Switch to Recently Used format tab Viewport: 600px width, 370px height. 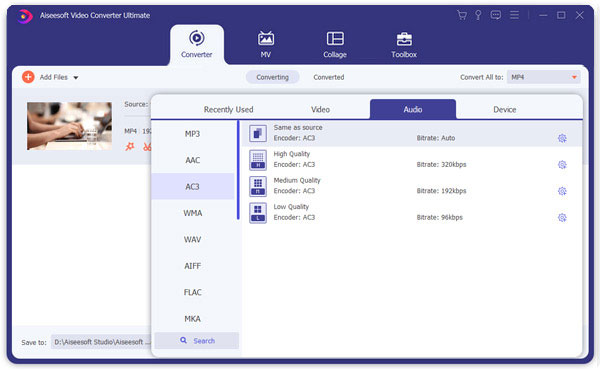coord(228,109)
